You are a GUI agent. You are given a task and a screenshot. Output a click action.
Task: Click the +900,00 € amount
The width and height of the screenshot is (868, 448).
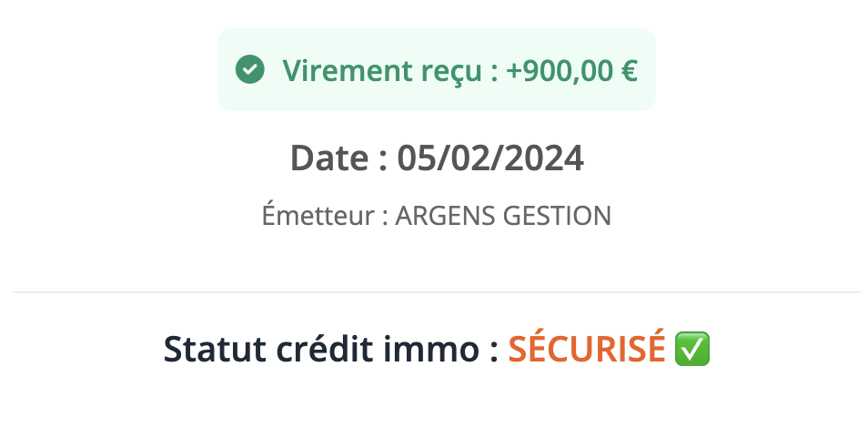pyautogui.click(x=571, y=70)
